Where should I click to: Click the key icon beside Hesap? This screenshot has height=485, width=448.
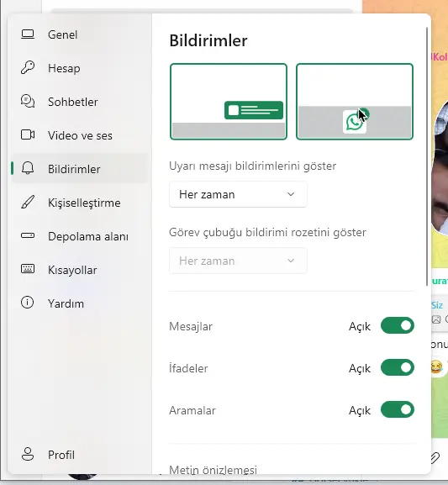(x=28, y=67)
